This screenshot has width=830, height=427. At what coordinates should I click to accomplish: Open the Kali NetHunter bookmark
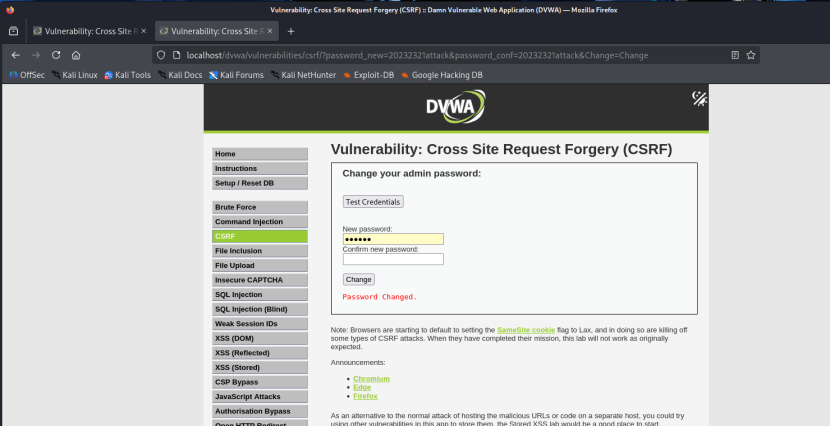pyautogui.click(x=303, y=75)
